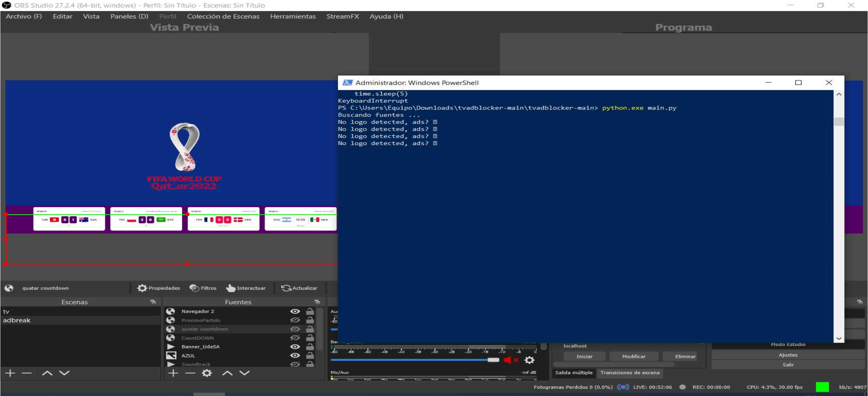Image resolution: width=868 pixels, height=396 pixels.
Task: Open the Escenas panel menu icon
Action: 153,302
